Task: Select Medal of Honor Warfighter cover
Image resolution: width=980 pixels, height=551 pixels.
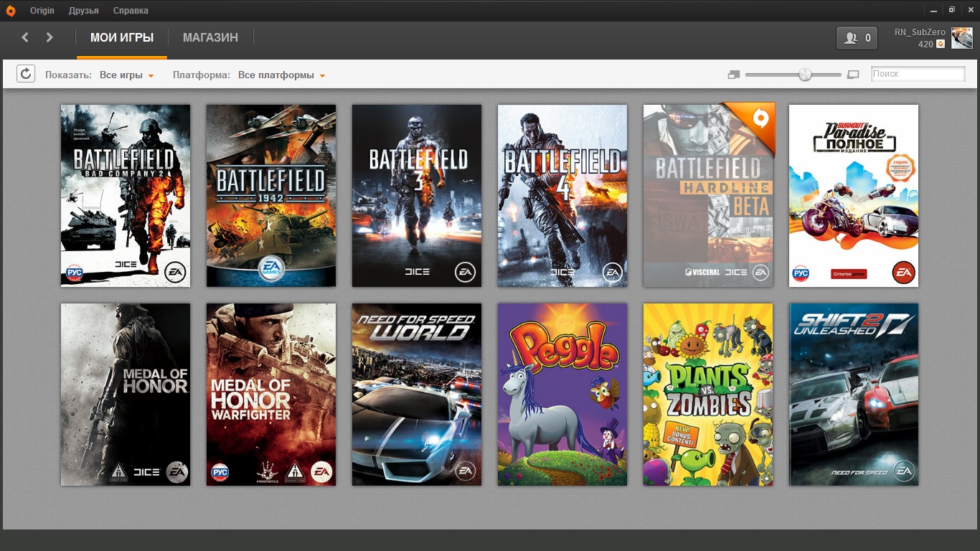Action: click(271, 395)
